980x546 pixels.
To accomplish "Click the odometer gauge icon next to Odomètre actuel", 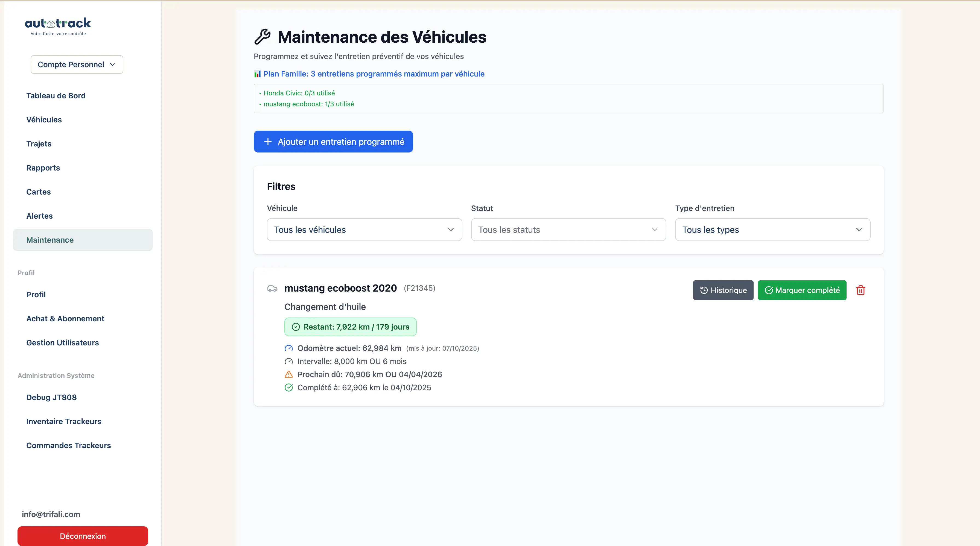I will pyautogui.click(x=289, y=348).
